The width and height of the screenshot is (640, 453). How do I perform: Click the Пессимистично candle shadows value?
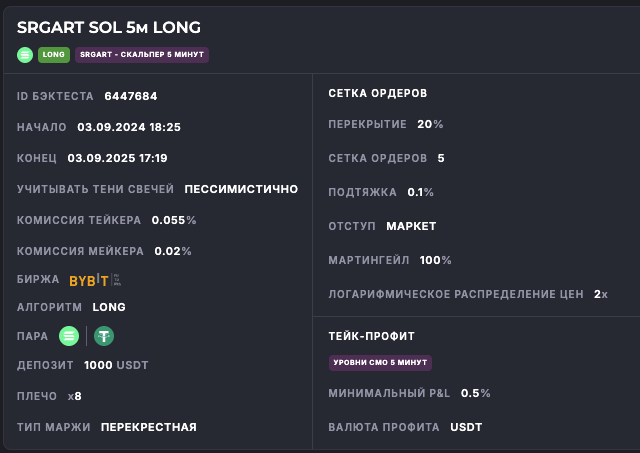pyautogui.click(x=241, y=189)
